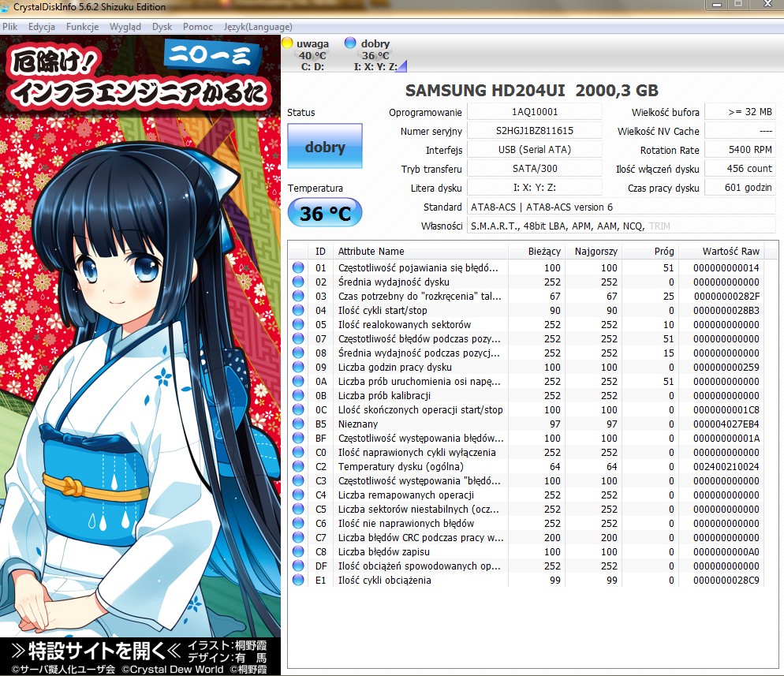Open the Funkcje menu
Viewport: 784px width, 676px height.
click(x=83, y=27)
